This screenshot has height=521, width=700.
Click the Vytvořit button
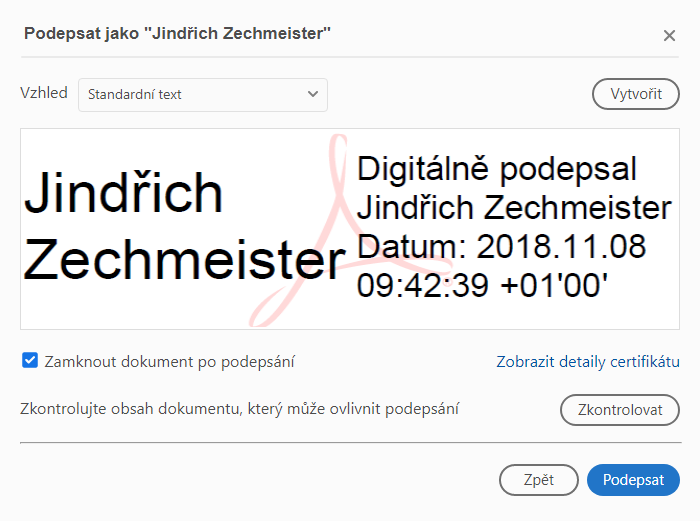pos(636,94)
